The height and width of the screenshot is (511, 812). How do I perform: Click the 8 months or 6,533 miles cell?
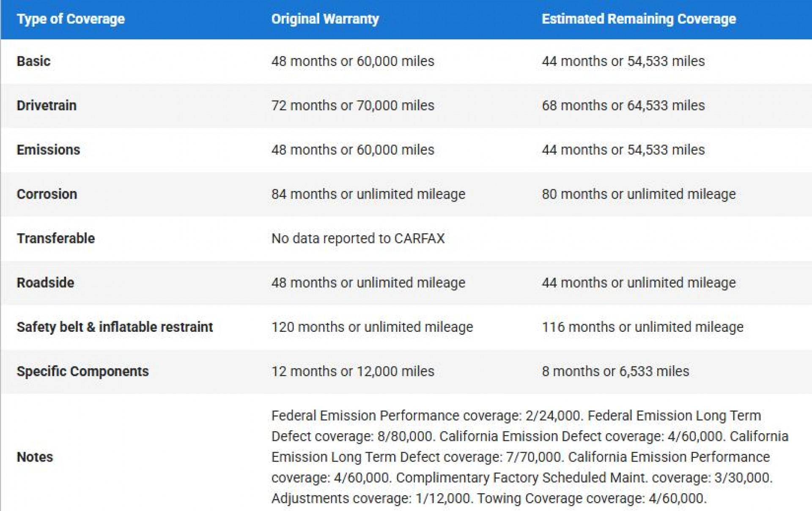(x=615, y=371)
